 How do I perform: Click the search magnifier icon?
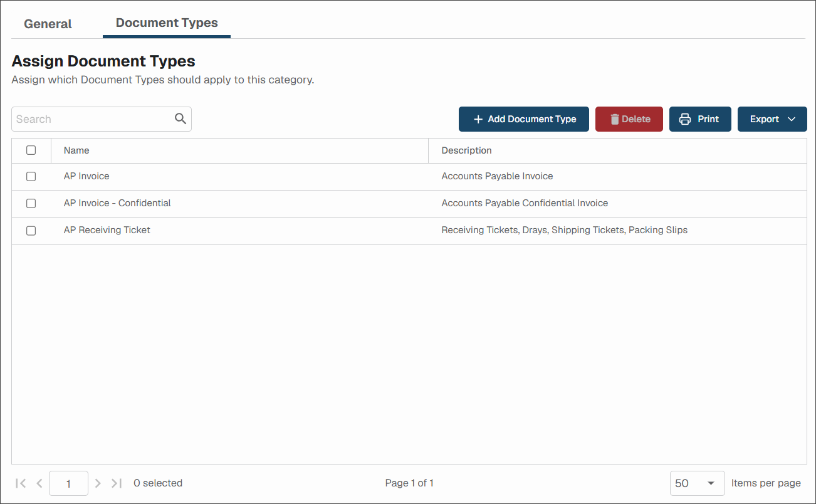[x=180, y=118]
